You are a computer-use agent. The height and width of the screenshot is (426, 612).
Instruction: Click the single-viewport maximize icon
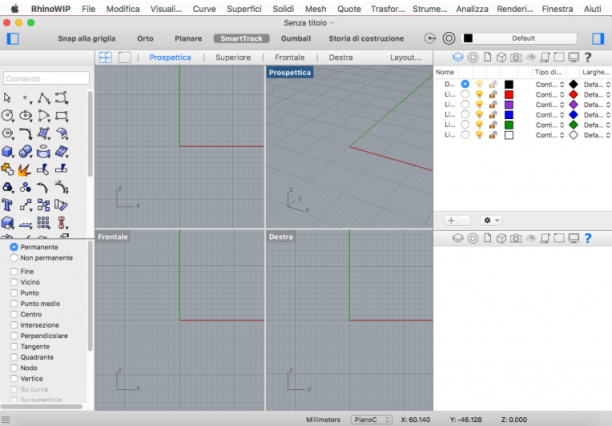tap(125, 57)
